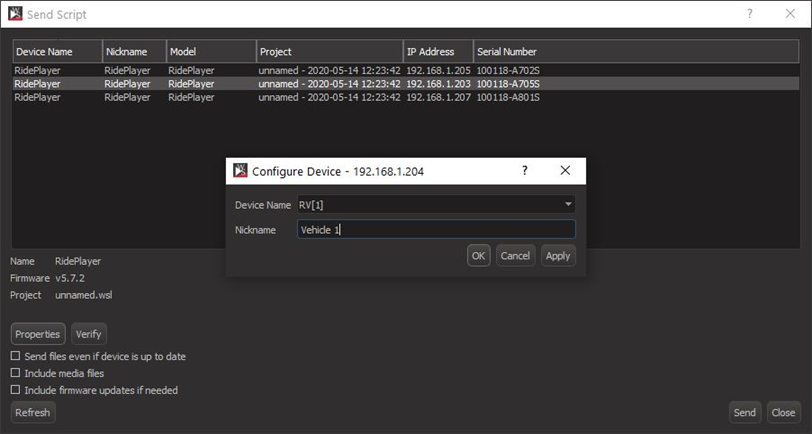Sort by Model column header
812x434 pixels.
(x=211, y=52)
